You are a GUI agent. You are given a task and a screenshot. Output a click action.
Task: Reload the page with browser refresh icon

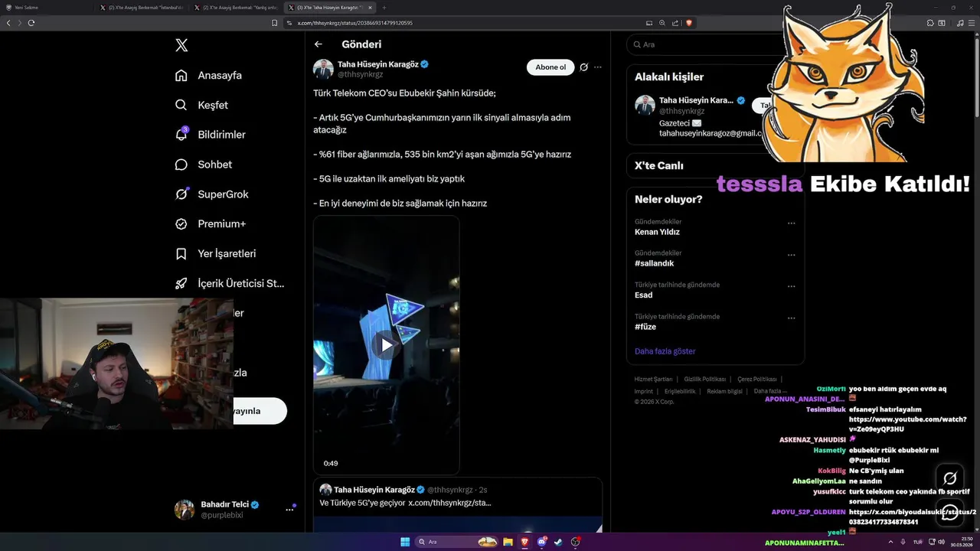(x=31, y=23)
